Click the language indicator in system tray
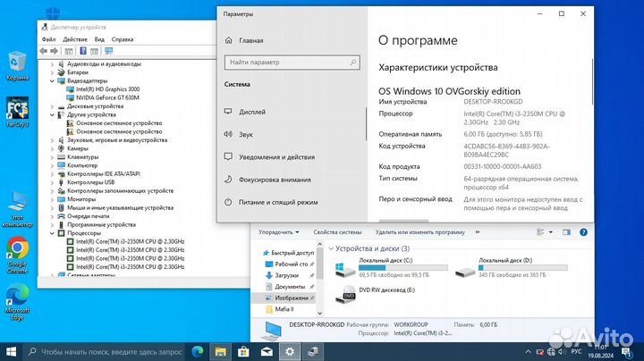 pos(576,351)
